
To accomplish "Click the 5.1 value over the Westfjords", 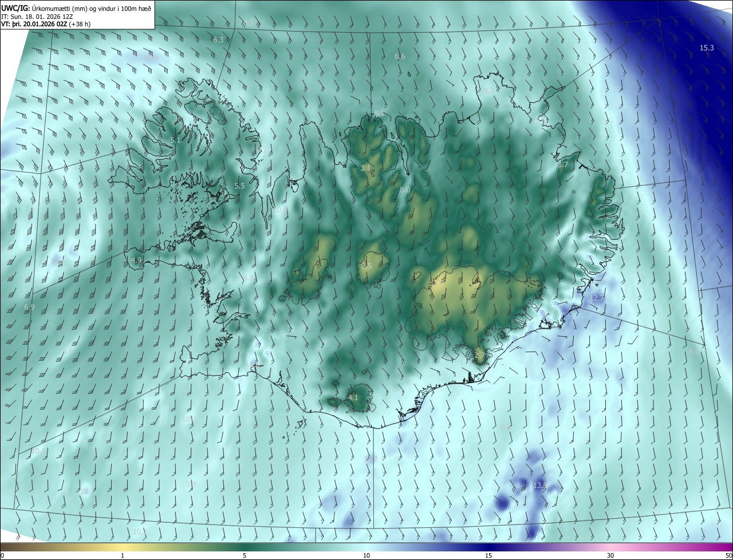I will click(175, 140).
